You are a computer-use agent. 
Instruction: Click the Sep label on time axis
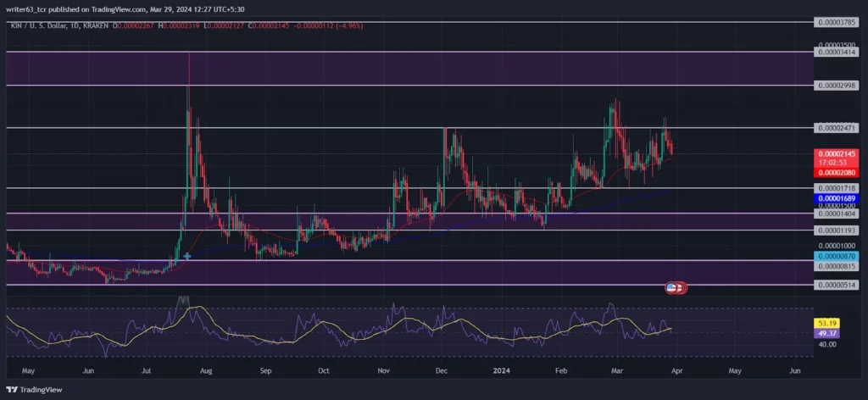click(265, 370)
